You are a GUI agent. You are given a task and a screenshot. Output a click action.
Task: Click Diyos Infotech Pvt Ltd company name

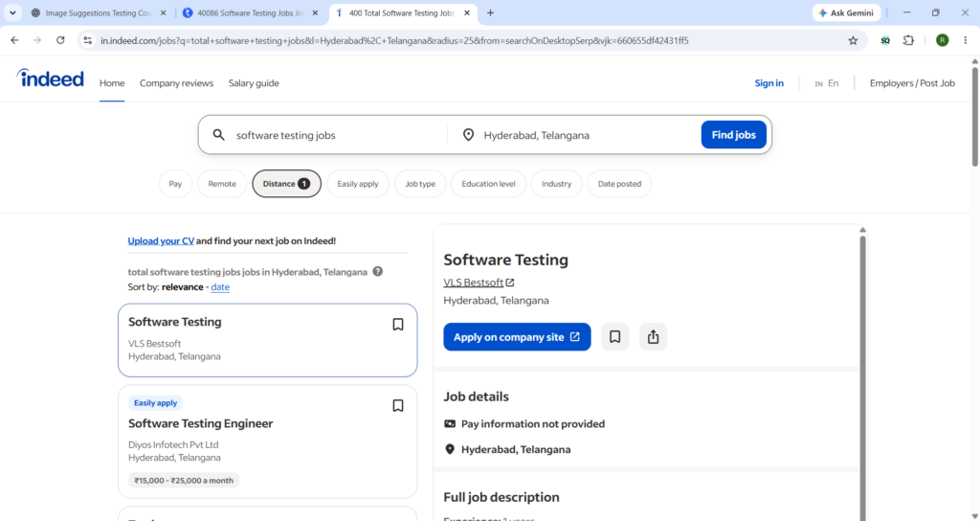[173, 444]
